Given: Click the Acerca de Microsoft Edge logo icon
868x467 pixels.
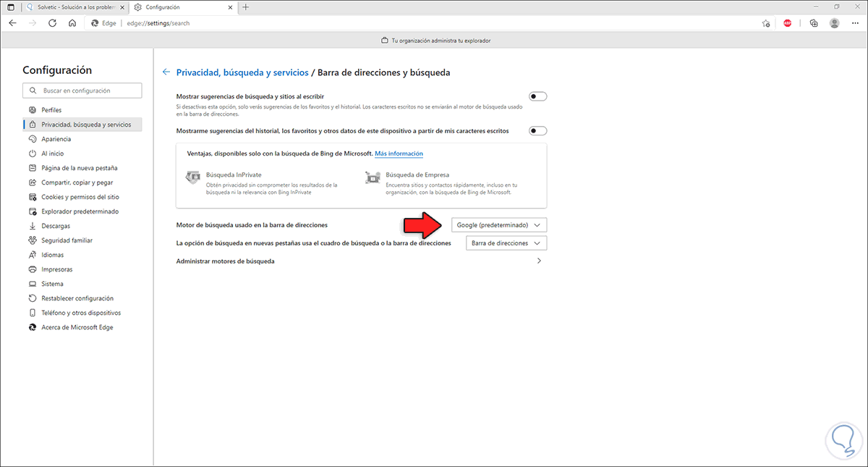Looking at the screenshot, I should pyautogui.click(x=33, y=327).
